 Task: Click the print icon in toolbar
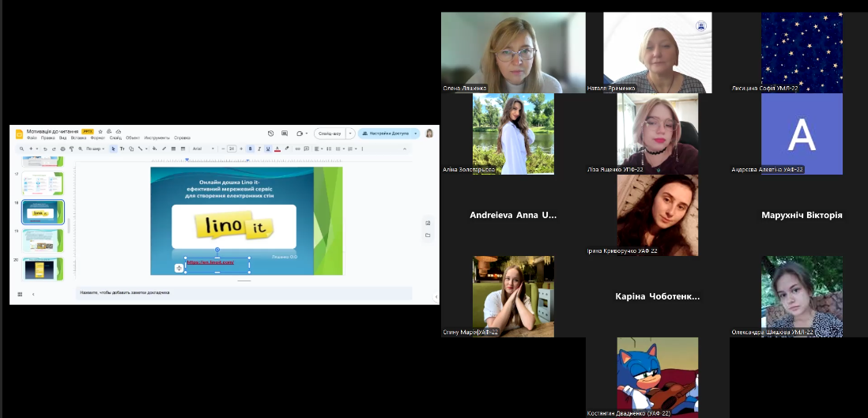click(62, 149)
